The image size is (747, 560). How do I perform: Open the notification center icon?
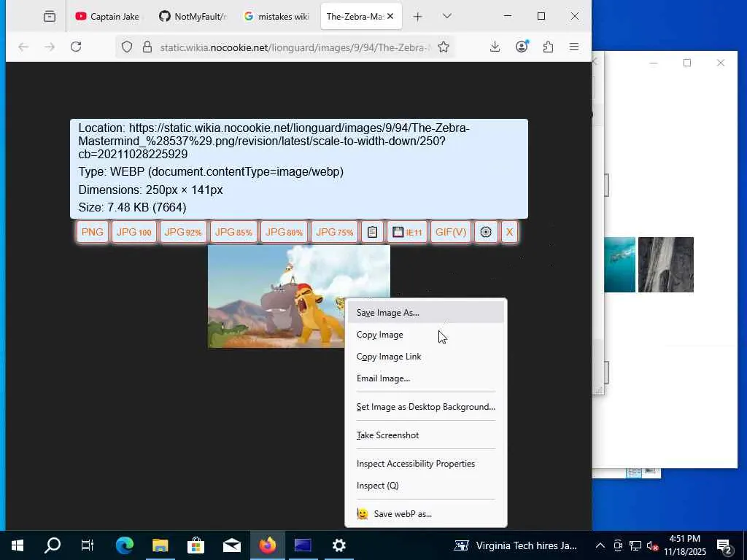pos(724,546)
